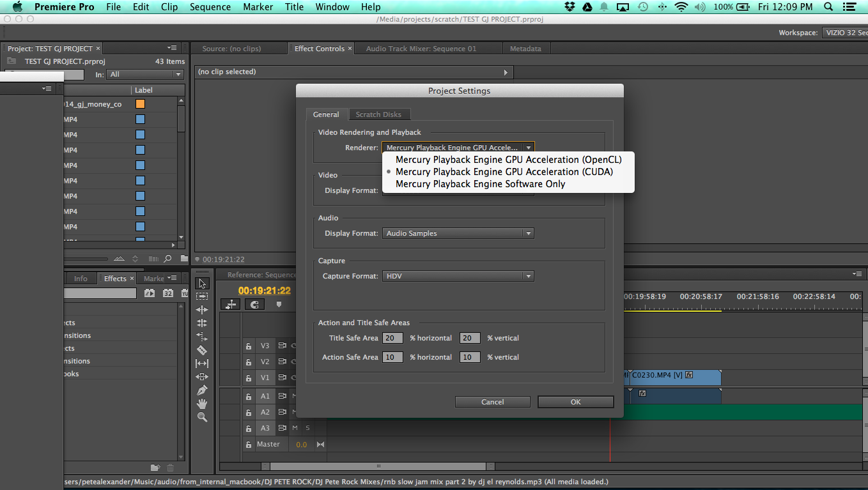The width and height of the screenshot is (868, 490).
Task: Toggle lock on track V1
Action: pos(249,378)
